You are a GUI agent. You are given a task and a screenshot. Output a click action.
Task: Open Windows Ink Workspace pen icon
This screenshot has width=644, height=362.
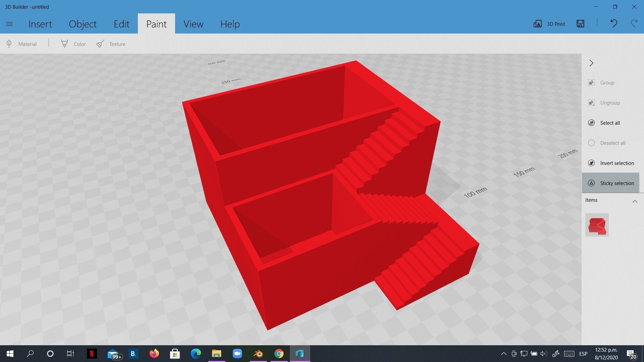[556, 354]
